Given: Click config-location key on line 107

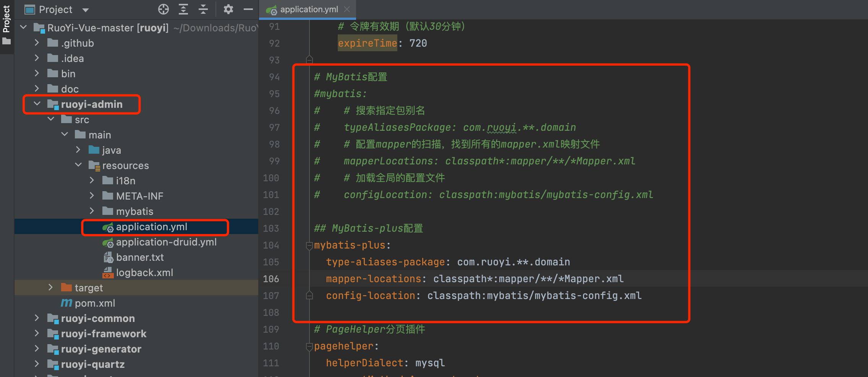Looking at the screenshot, I should pyautogui.click(x=371, y=296).
